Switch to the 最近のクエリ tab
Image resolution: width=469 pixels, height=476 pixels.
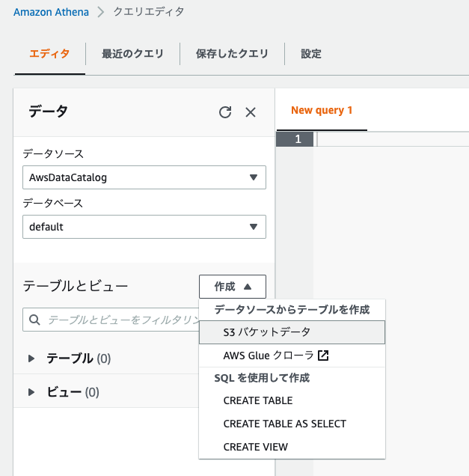pos(132,54)
